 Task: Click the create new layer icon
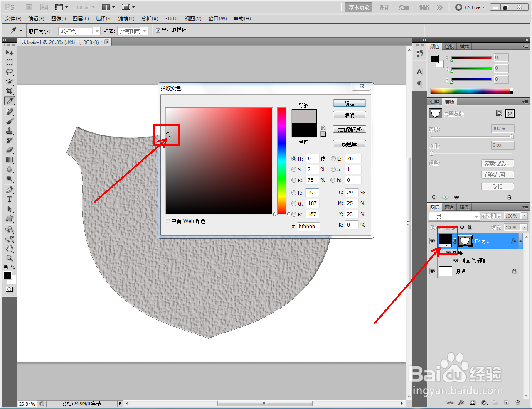tap(506, 402)
